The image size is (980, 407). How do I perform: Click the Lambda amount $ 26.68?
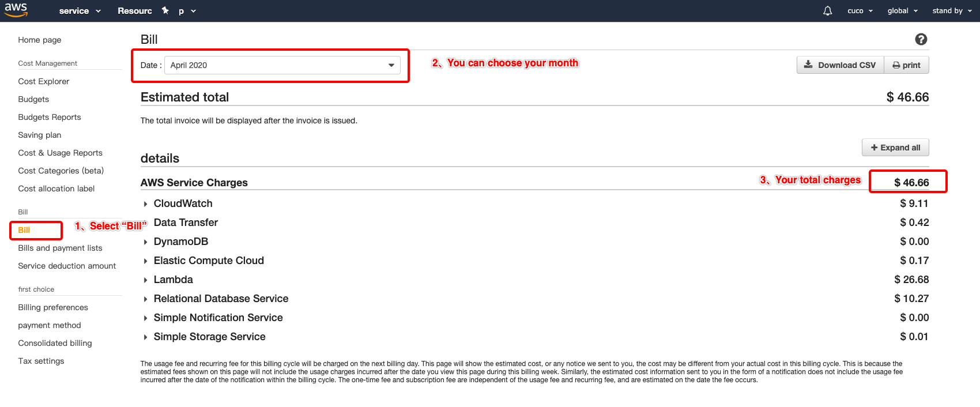point(911,280)
